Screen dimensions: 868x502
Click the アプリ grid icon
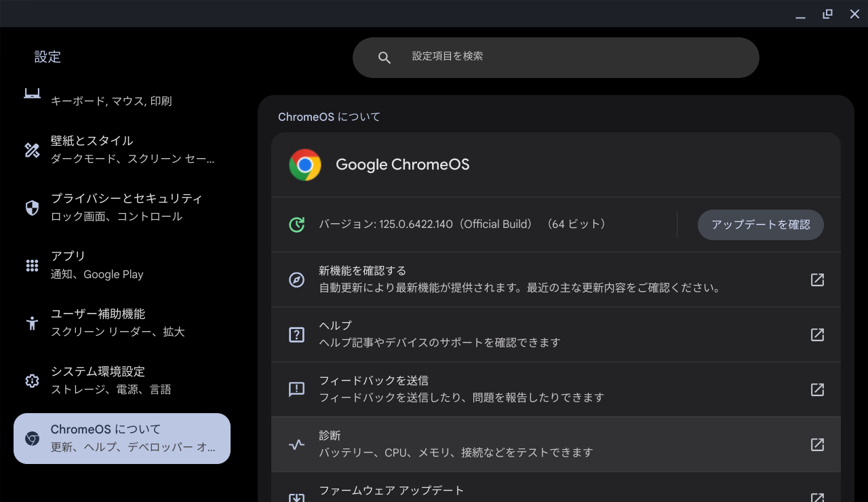[32, 265]
